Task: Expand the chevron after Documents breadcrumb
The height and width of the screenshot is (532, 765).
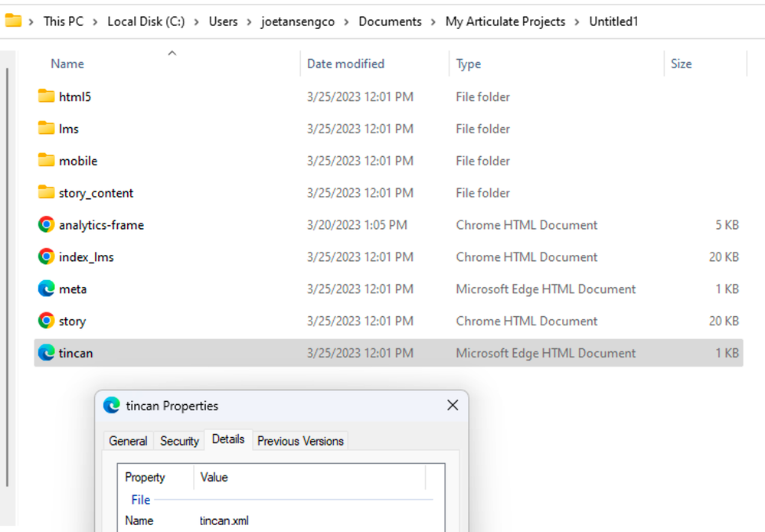Action: [433, 21]
